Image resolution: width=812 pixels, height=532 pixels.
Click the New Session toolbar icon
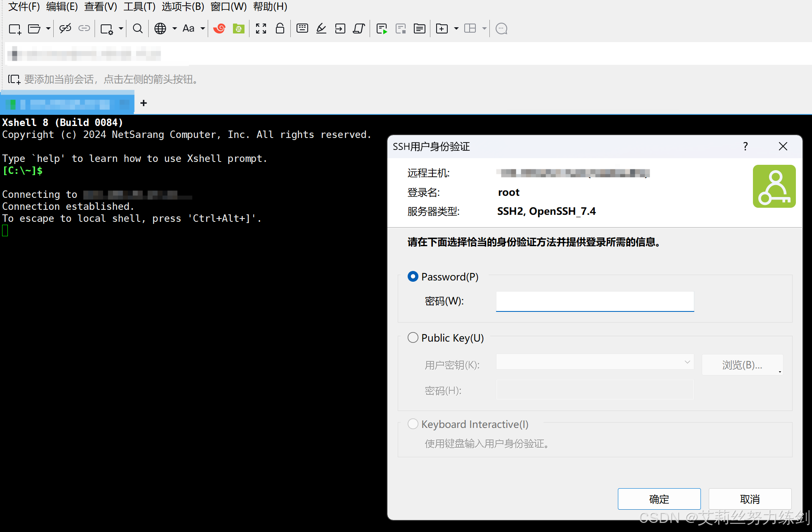click(15, 29)
